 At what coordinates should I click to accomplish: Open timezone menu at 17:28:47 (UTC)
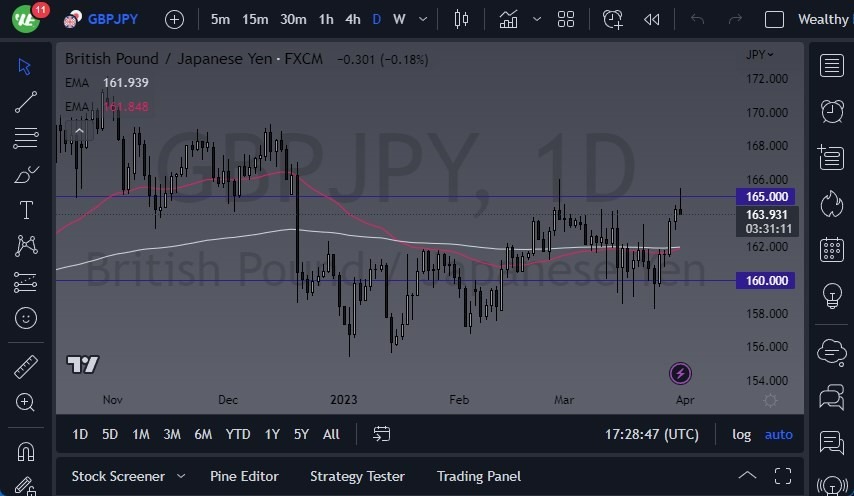click(x=652, y=434)
